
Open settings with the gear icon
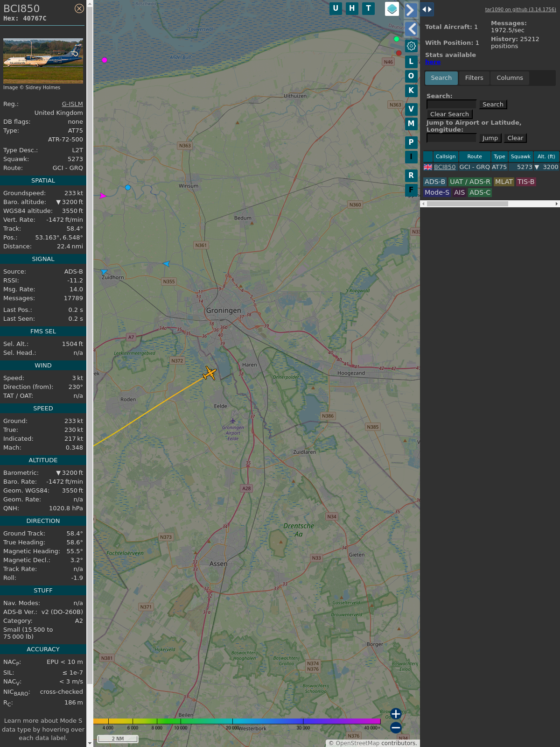411,46
